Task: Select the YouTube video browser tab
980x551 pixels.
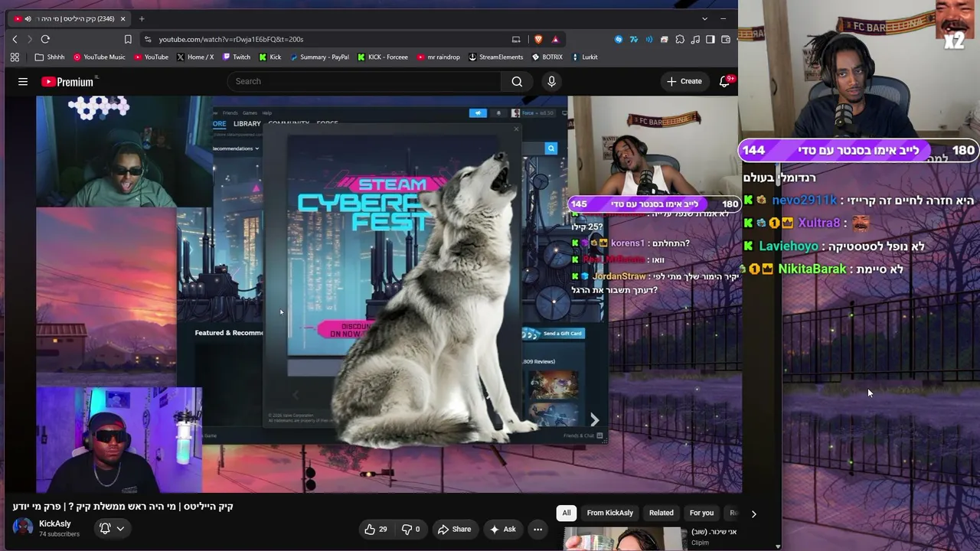Action: pyautogui.click(x=70, y=18)
